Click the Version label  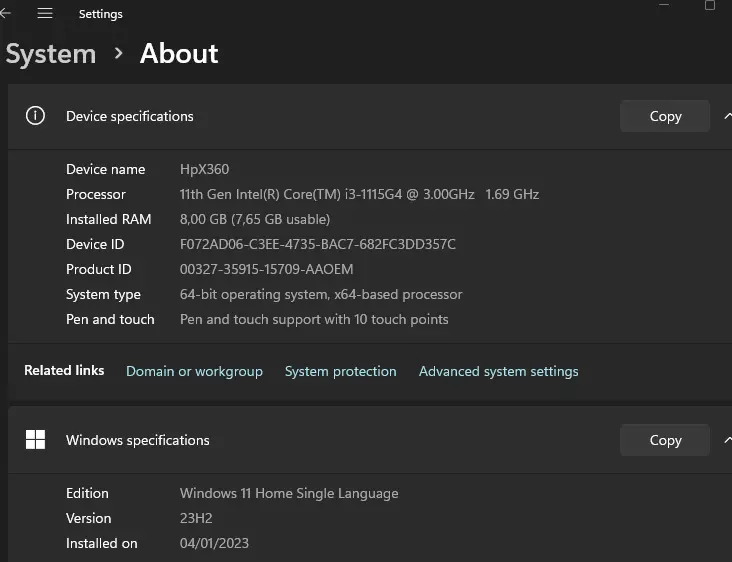[89, 518]
